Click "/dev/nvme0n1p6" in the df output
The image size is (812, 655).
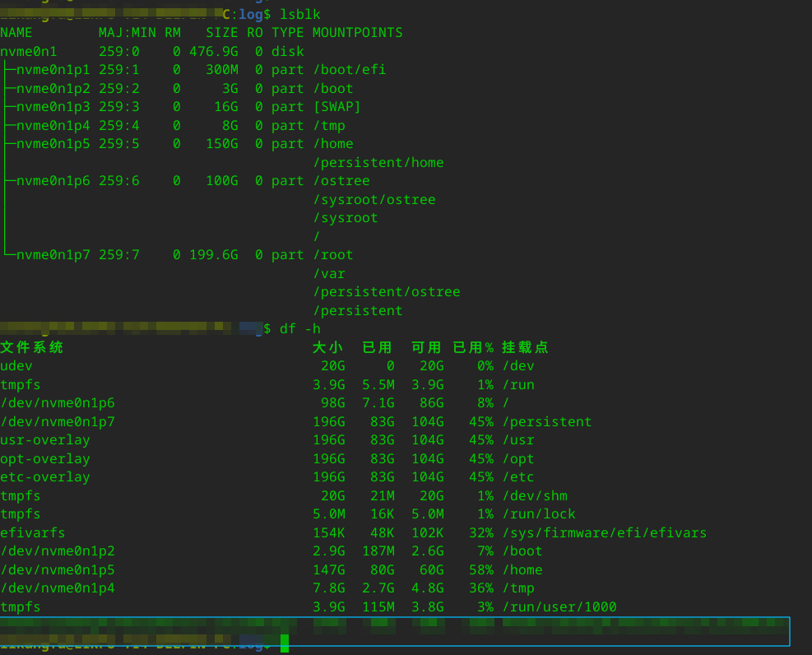point(58,403)
